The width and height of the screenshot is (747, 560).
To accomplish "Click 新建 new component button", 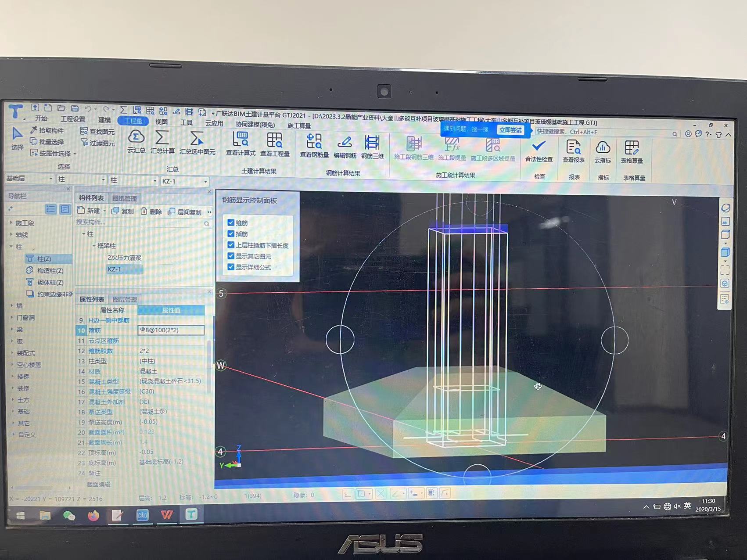I will [89, 211].
